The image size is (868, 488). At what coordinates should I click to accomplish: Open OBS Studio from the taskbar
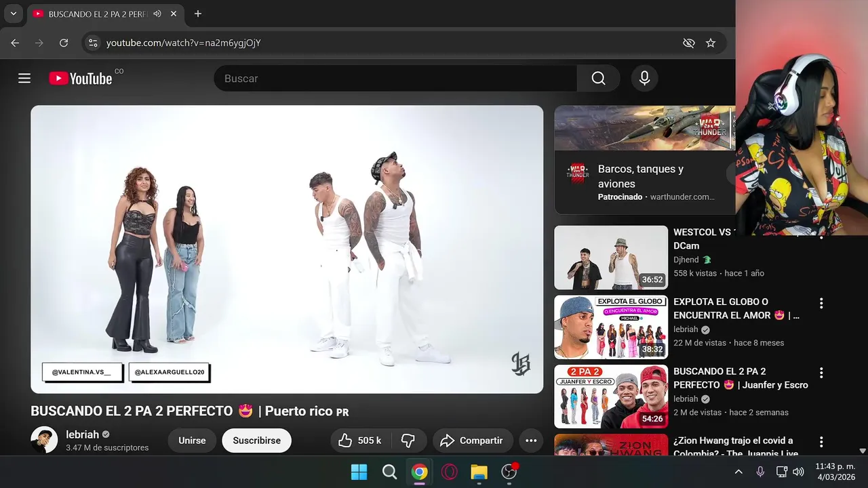pos(509,472)
